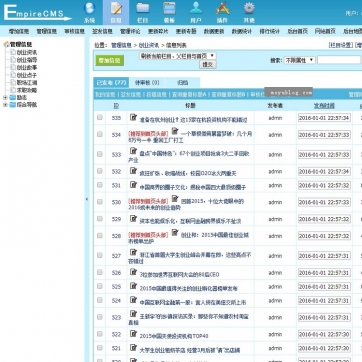Click the edit icon in row 534

[175, 131]
